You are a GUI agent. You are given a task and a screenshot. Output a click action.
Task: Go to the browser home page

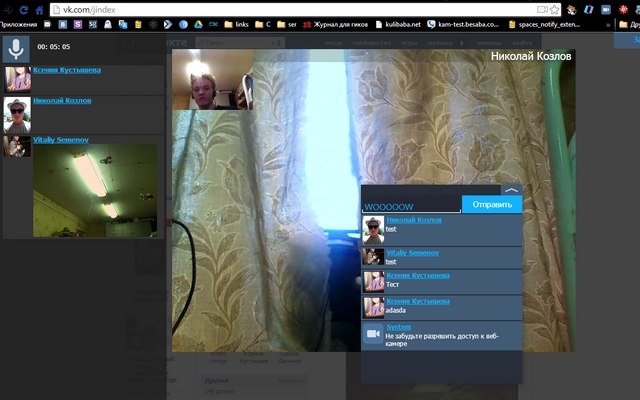click(39, 10)
